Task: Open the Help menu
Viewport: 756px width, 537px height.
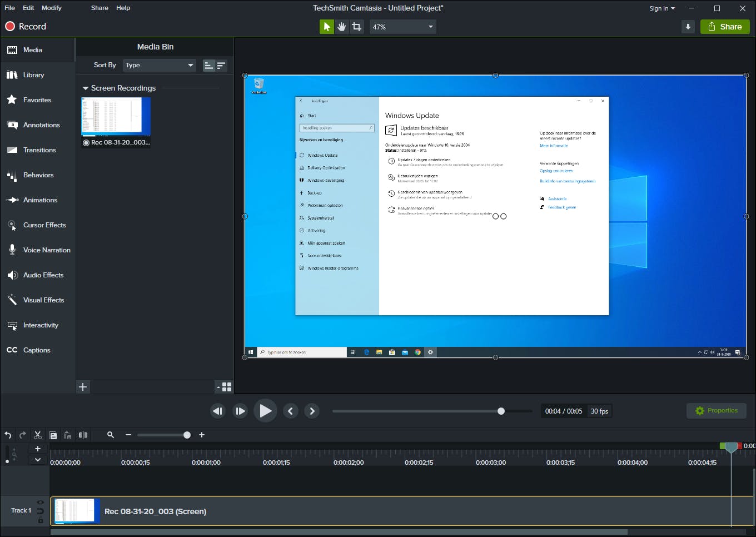Action: point(123,7)
